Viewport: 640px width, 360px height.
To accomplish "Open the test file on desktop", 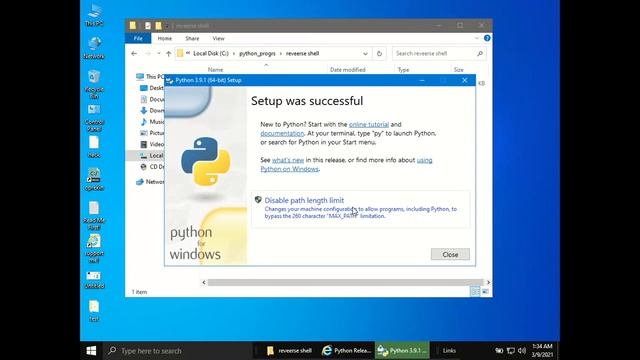I will point(94,311).
